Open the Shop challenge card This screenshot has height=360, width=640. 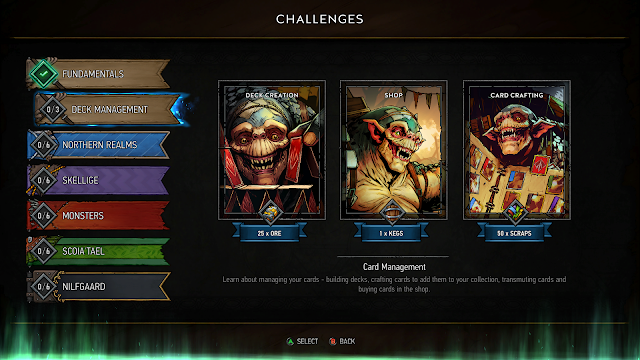pyautogui.click(x=393, y=150)
